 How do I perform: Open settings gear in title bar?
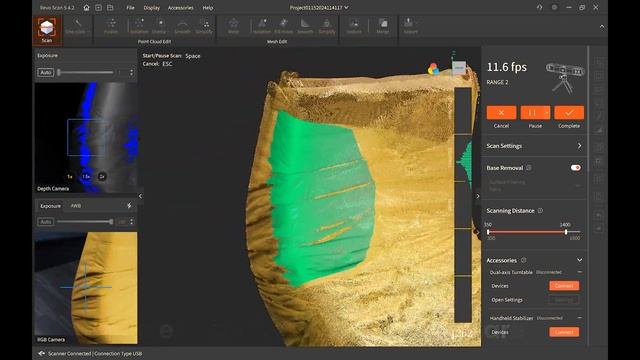click(x=554, y=7)
